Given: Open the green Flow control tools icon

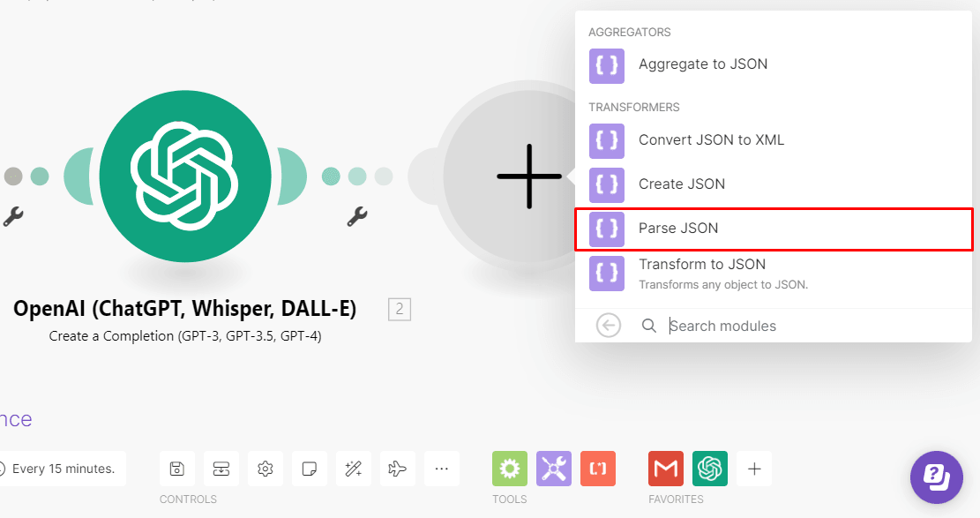Looking at the screenshot, I should [509, 469].
